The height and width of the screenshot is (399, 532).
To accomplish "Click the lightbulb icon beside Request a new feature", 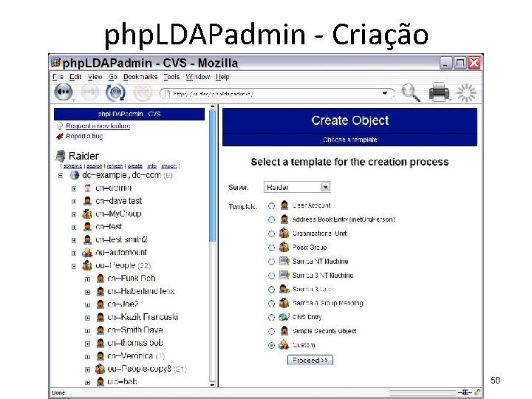I will point(60,126).
